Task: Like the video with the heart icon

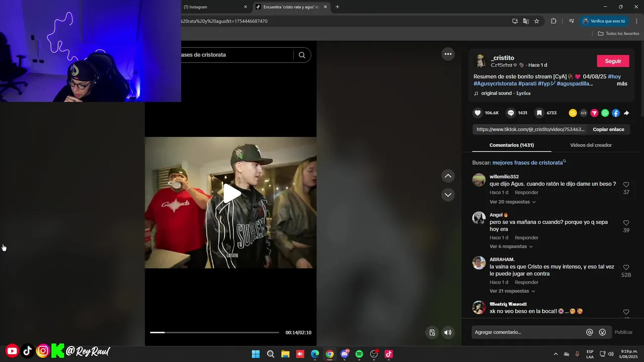Action: pyautogui.click(x=478, y=113)
